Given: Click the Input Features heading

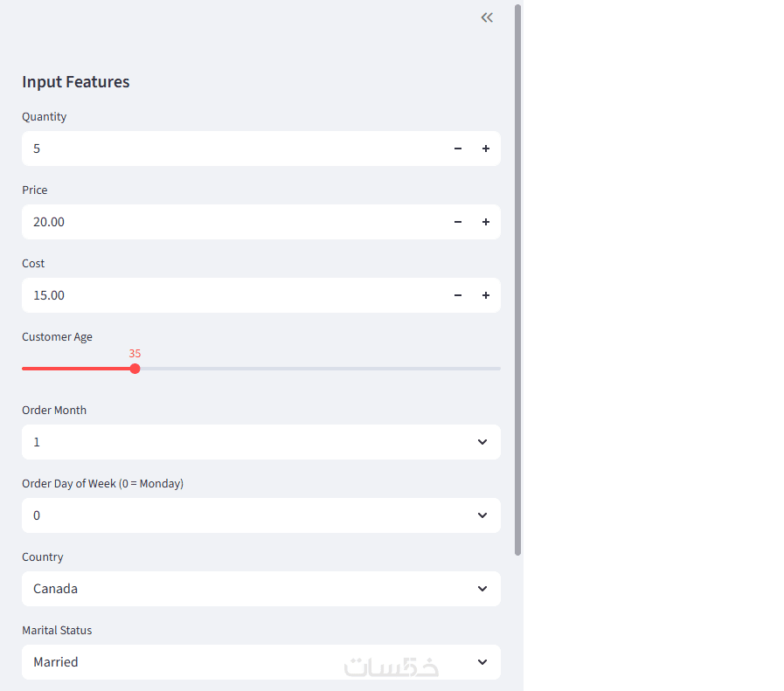Looking at the screenshot, I should pos(76,82).
